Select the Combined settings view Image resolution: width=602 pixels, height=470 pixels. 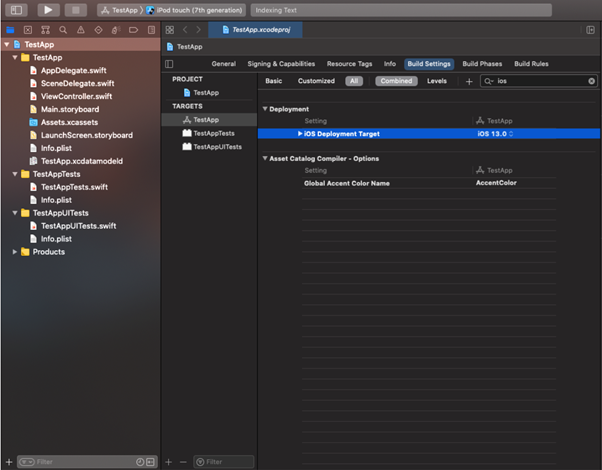coord(396,81)
